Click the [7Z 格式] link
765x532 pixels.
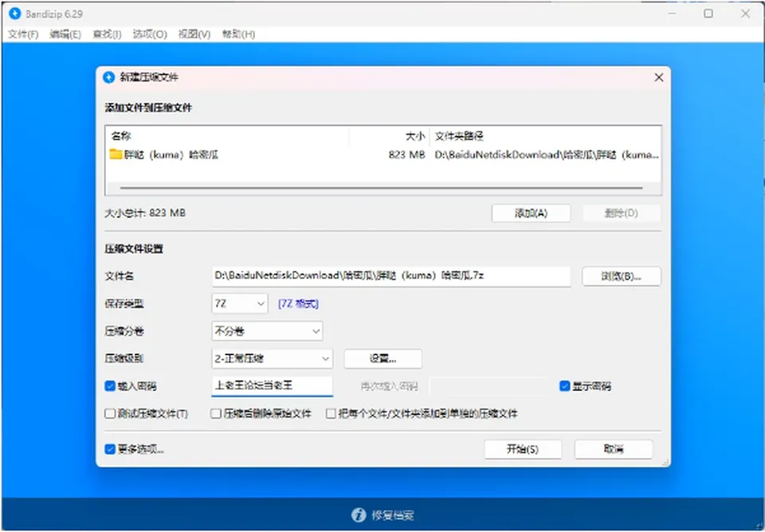pos(298,303)
